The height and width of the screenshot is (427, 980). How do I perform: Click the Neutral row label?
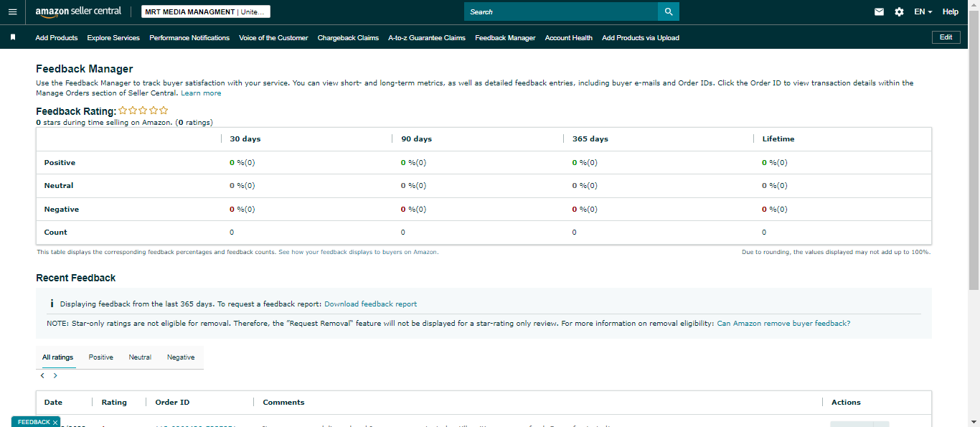pos(59,186)
